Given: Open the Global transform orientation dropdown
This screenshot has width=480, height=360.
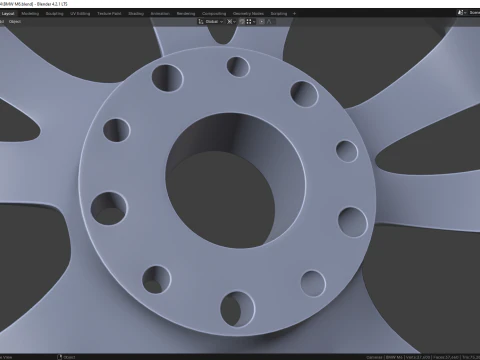Looking at the screenshot, I should point(213,22).
